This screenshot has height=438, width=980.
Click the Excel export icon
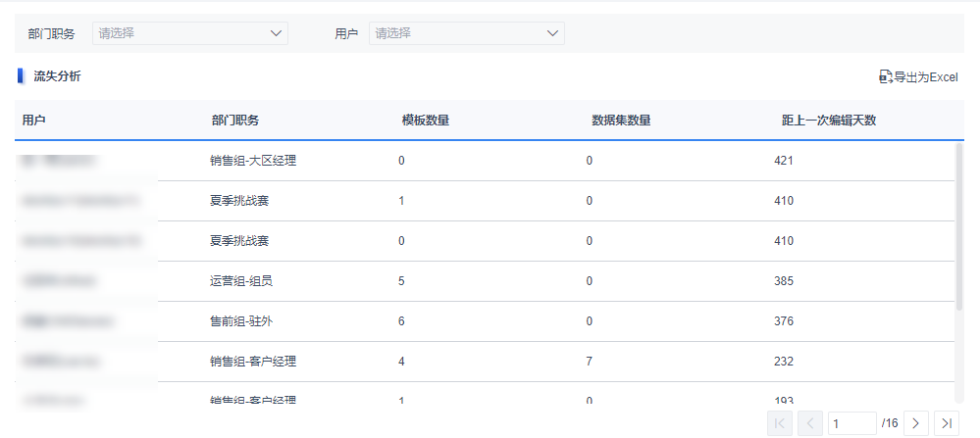tap(885, 76)
